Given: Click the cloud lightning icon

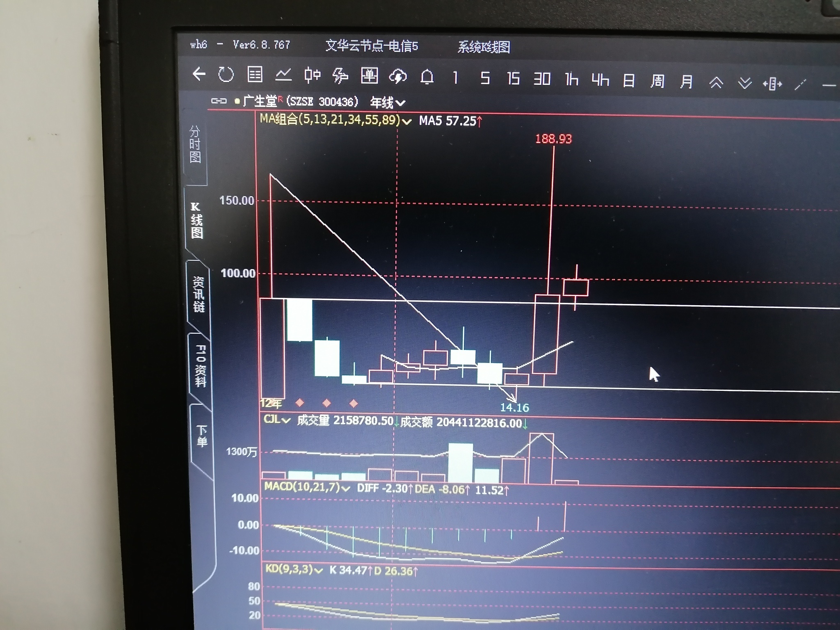Looking at the screenshot, I should coord(398,76).
